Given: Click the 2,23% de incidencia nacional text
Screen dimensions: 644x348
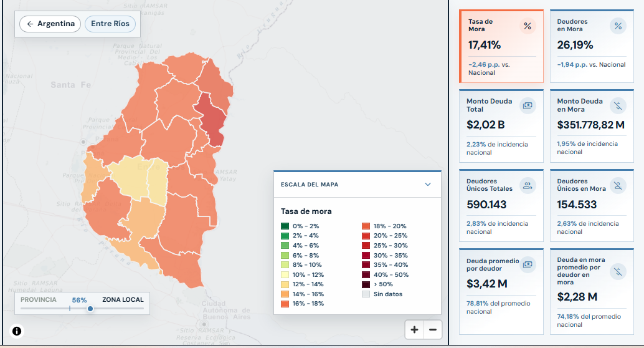Looking at the screenshot, I should tap(497, 148).
